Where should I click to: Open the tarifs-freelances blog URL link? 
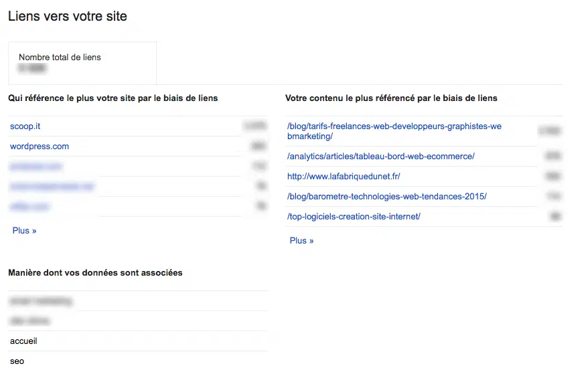pos(394,131)
